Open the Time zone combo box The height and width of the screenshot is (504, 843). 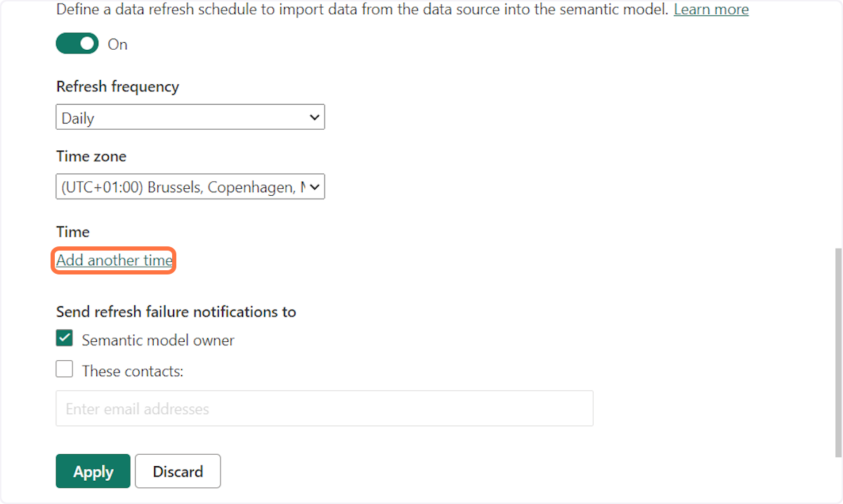[x=190, y=187]
